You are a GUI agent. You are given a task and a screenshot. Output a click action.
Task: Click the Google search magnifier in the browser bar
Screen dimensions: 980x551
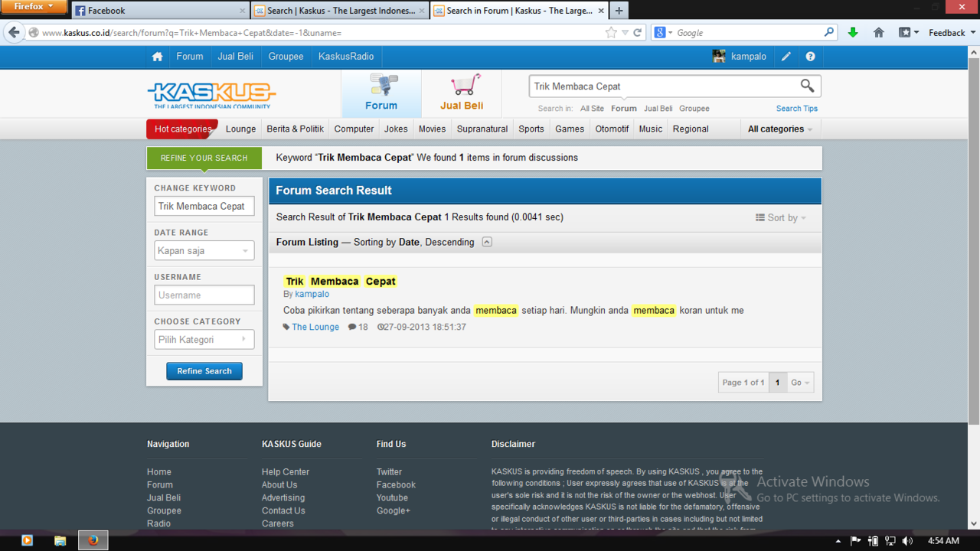coord(829,33)
